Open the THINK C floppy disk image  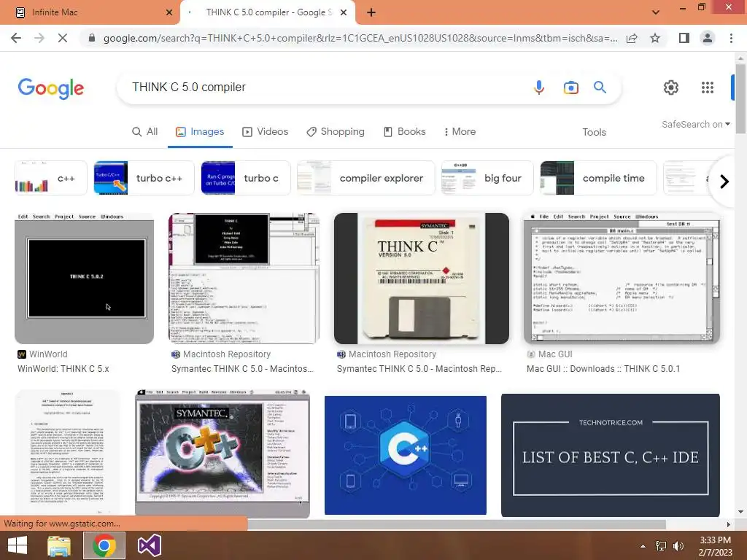(422, 279)
